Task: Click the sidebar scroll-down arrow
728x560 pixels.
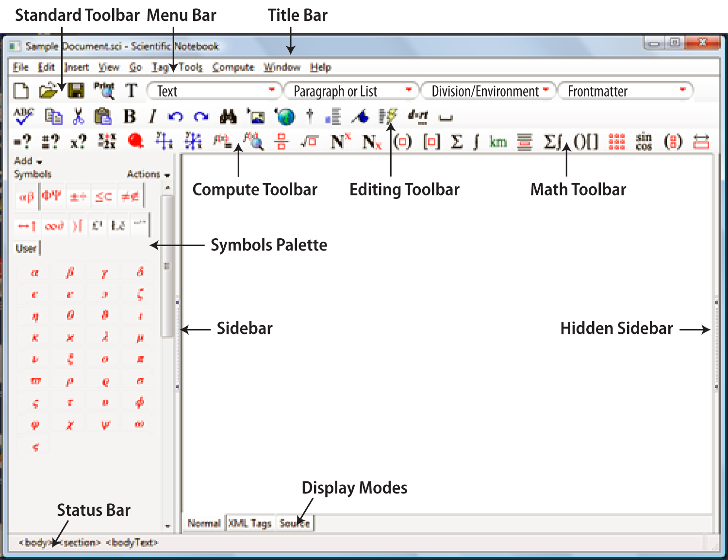Action: point(167,526)
